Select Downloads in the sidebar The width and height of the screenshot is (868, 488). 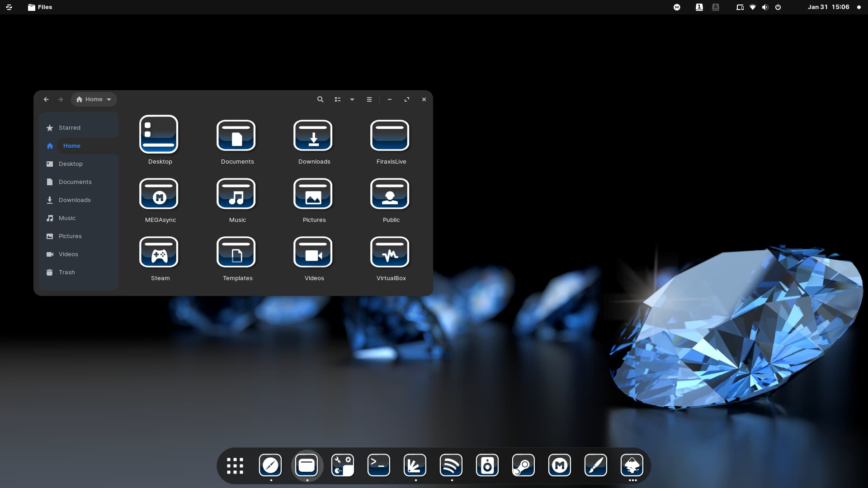click(x=79, y=200)
